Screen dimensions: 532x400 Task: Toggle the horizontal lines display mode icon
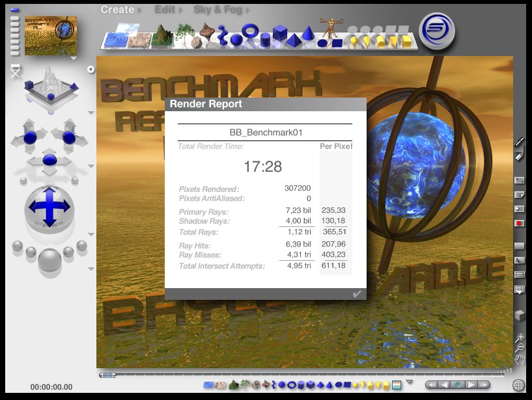click(x=520, y=246)
